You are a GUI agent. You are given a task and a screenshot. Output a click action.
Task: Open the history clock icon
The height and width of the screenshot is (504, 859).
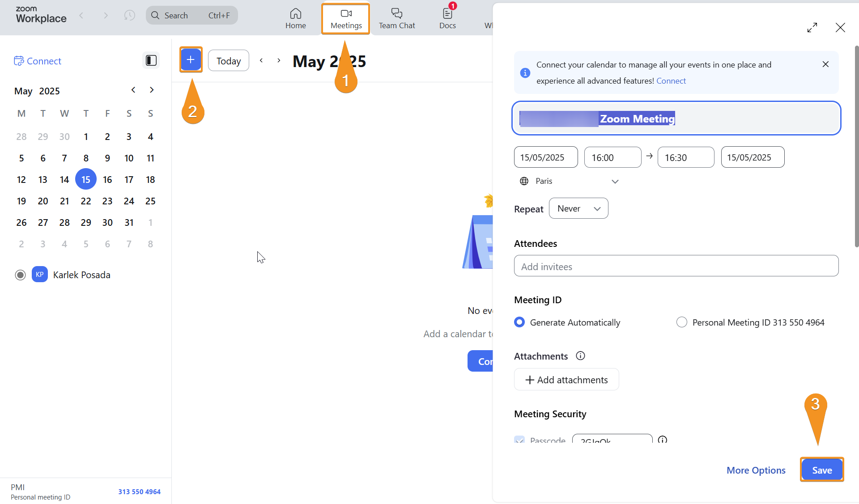(130, 15)
